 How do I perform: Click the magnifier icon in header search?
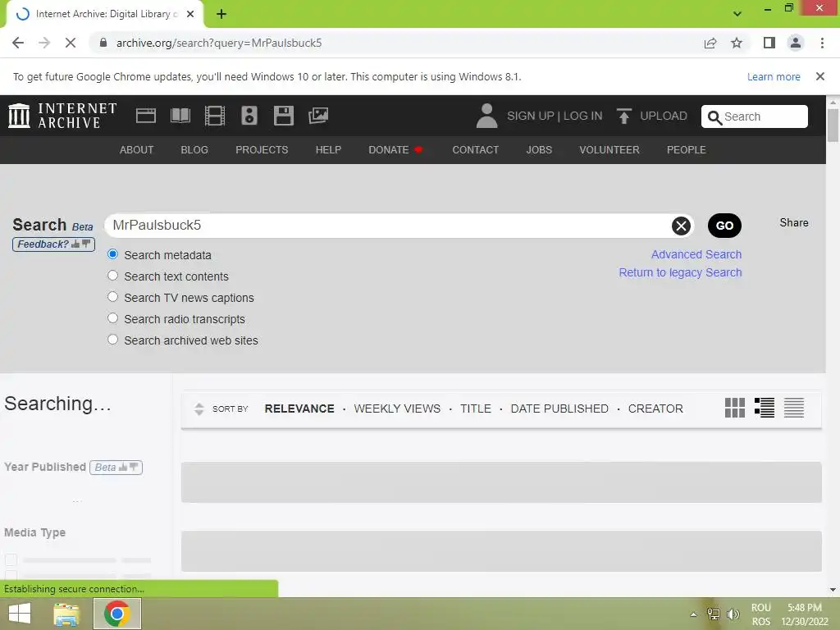(714, 117)
